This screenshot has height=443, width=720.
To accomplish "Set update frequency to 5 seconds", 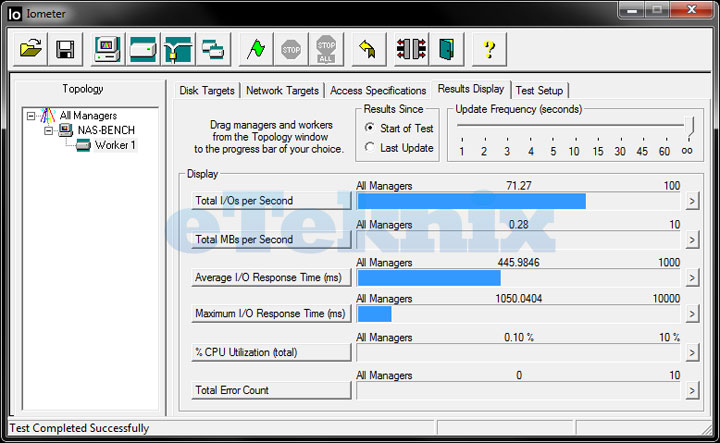I will 553,151.
